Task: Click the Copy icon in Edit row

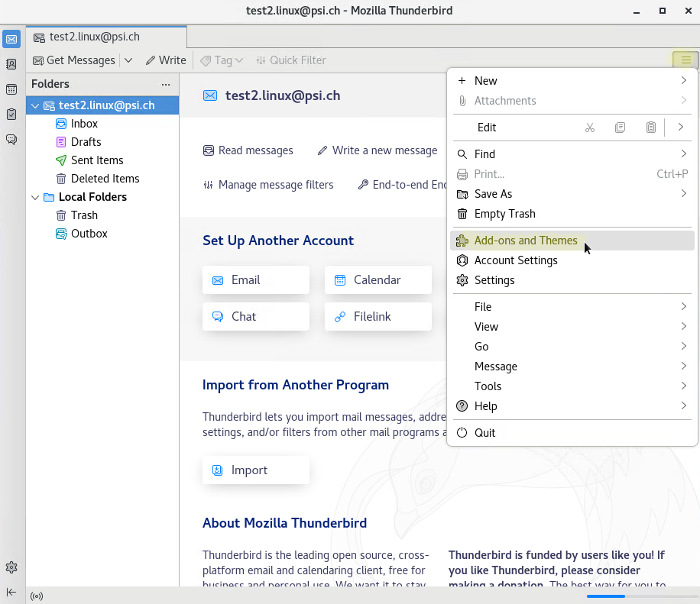Action: pos(620,128)
